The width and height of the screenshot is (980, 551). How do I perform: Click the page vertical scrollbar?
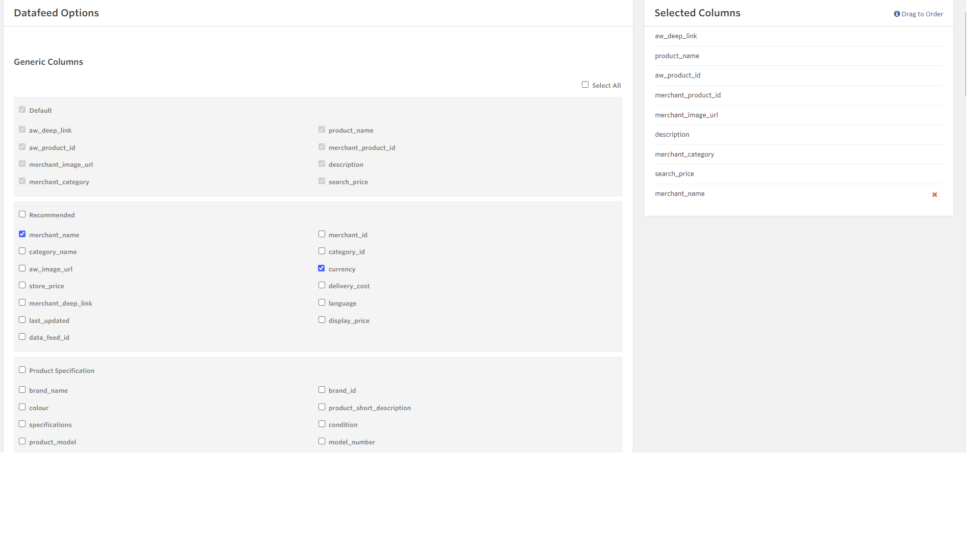point(965,54)
